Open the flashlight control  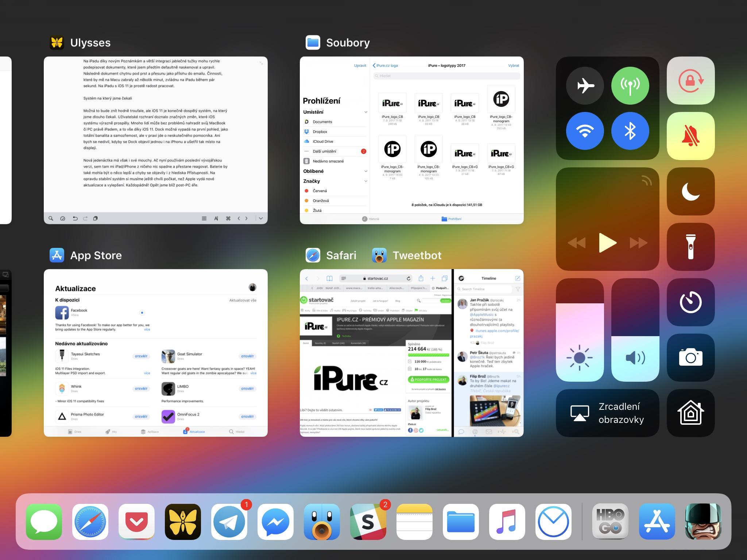tap(690, 247)
